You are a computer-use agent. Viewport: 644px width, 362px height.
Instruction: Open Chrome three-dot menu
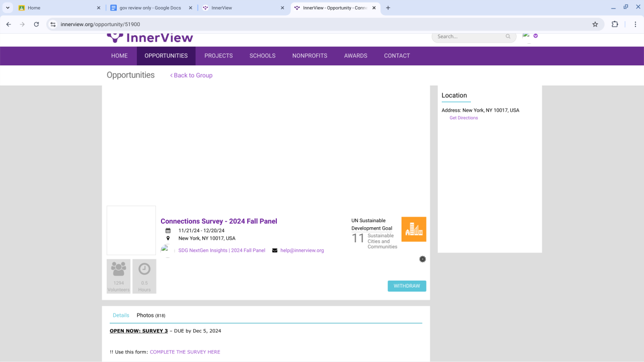click(636, 24)
